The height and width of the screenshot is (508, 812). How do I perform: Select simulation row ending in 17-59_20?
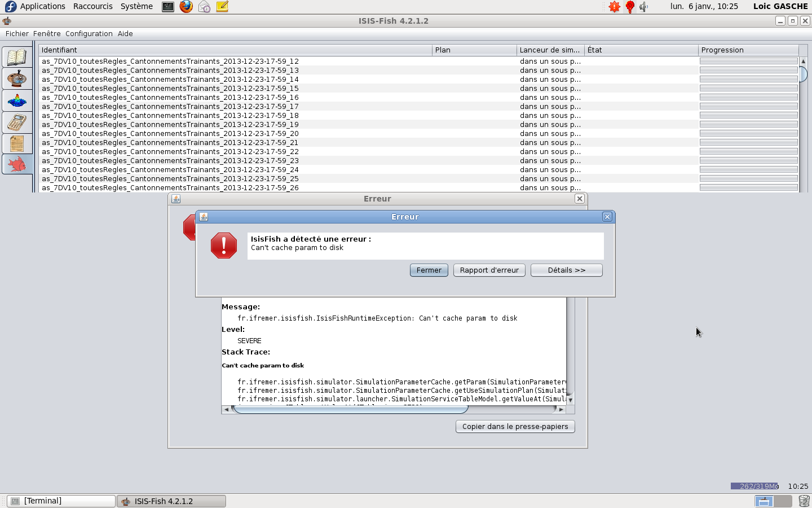click(419, 134)
